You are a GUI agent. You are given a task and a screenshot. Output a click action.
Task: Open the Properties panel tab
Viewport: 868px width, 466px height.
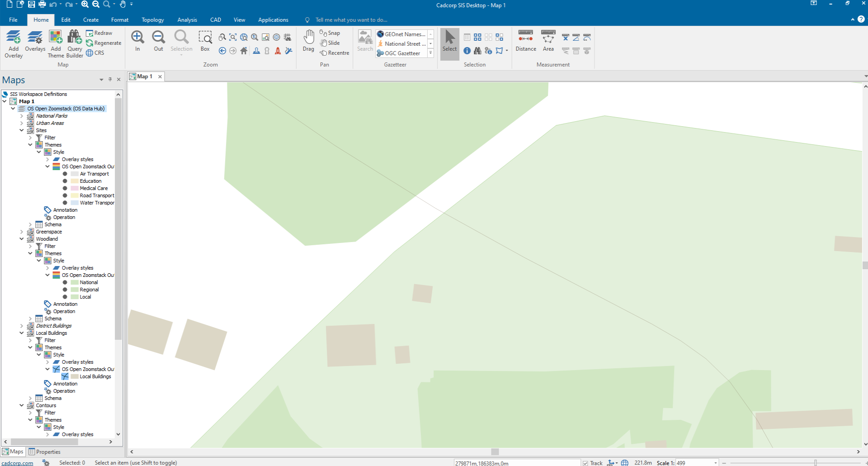click(44, 452)
